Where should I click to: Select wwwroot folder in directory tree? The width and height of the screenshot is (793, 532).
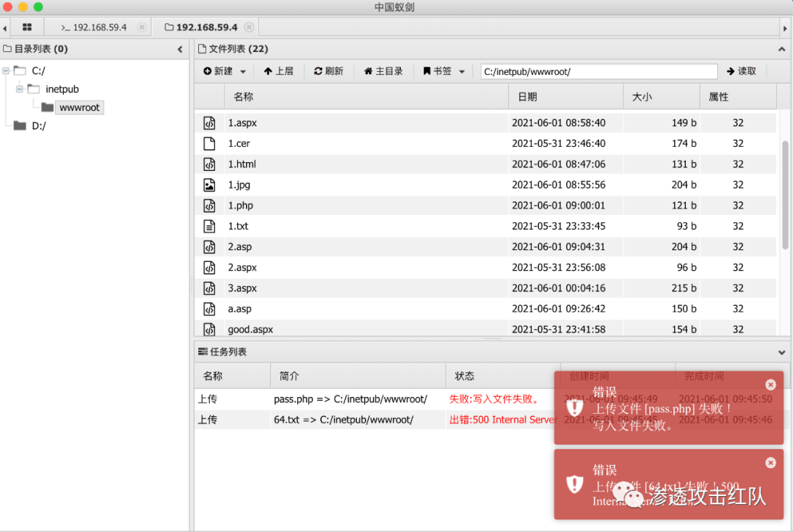(79, 108)
